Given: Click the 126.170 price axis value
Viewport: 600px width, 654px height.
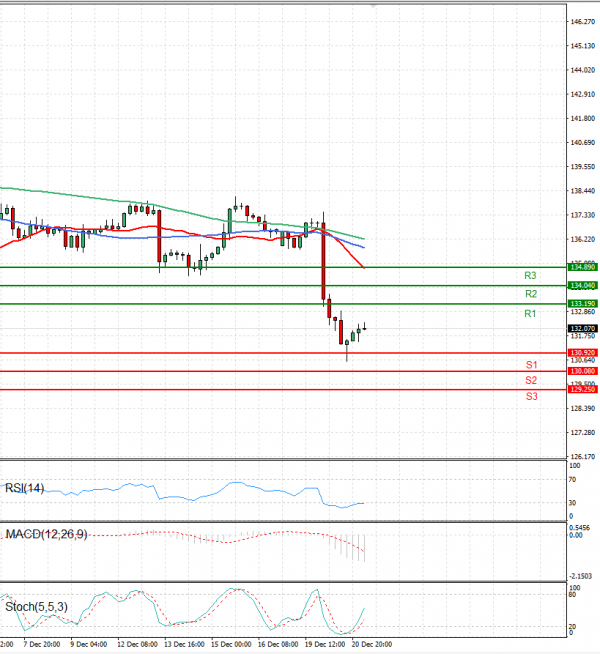Looking at the screenshot, I should (x=582, y=457).
